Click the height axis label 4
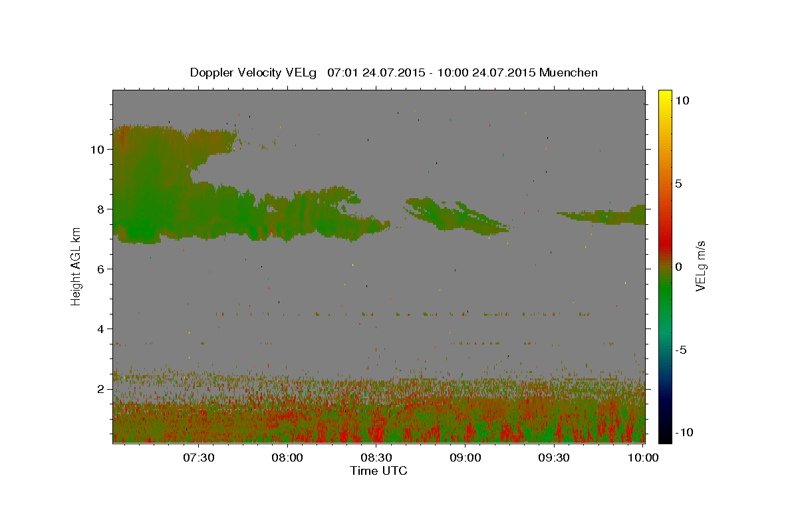Image resolution: width=798 pixels, height=532 pixels. tap(100, 329)
